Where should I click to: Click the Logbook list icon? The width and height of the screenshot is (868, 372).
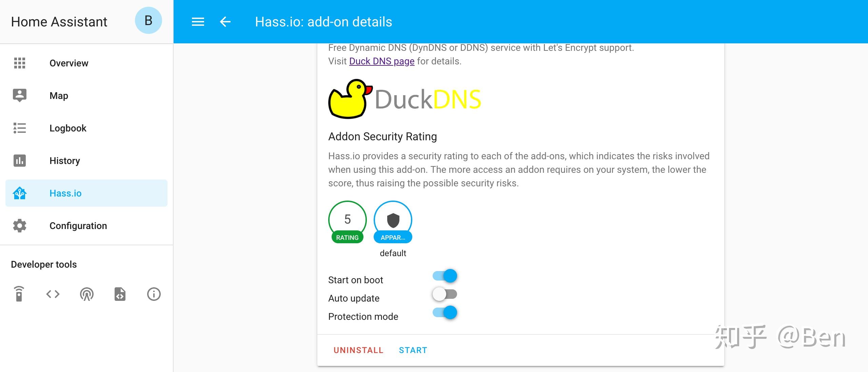click(x=19, y=128)
